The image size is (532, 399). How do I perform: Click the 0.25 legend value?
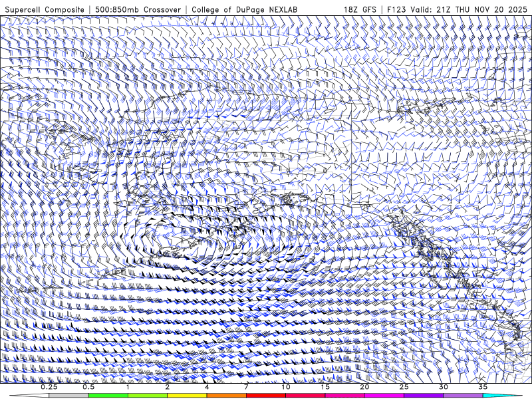(49, 387)
